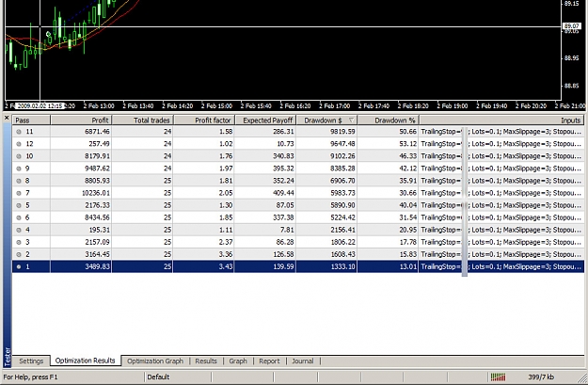The height and width of the screenshot is (385, 588).
Task: Select pass 11 row bullet icon
Action: [19, 132]
